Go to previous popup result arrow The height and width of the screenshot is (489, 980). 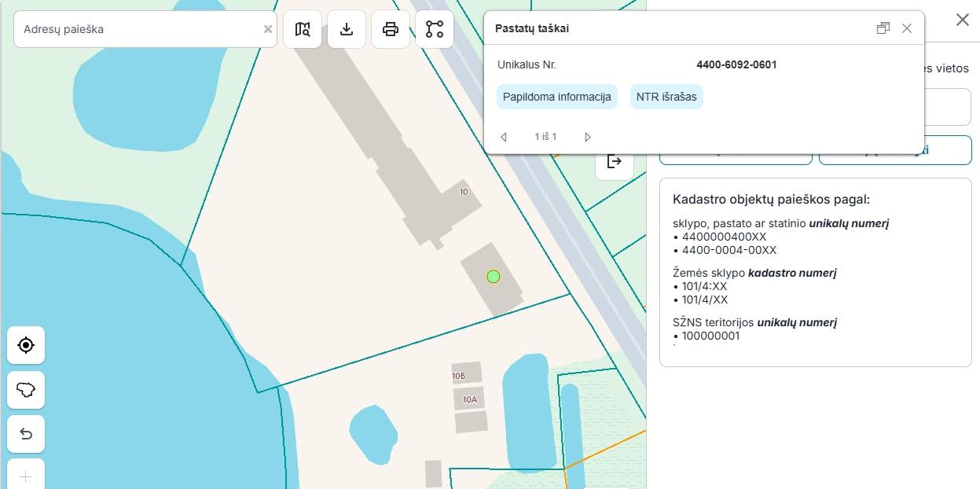point(504,137)
